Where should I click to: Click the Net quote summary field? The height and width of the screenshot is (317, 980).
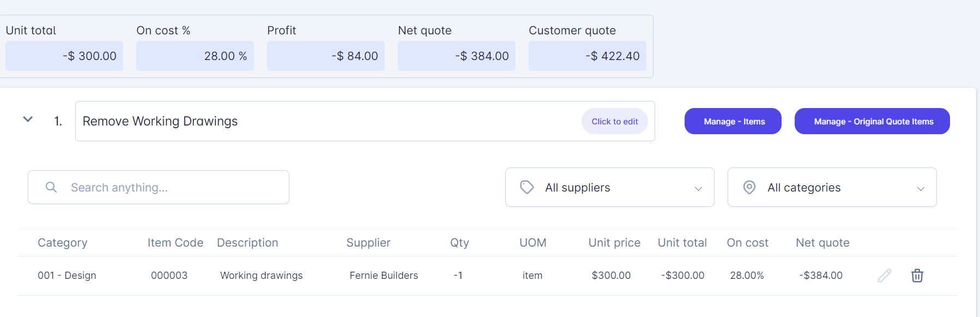point(457,56)
